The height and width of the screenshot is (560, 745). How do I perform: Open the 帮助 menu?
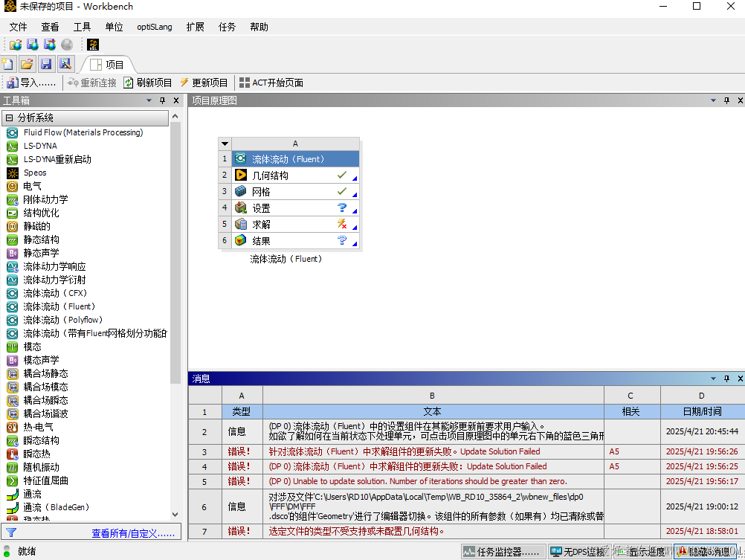tap(259, 27)
